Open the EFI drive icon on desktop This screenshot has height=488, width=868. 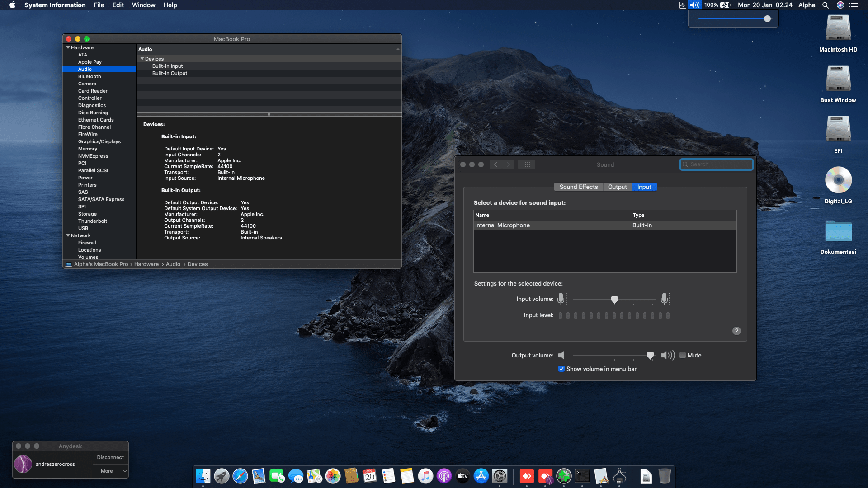[x=838, y=130]
